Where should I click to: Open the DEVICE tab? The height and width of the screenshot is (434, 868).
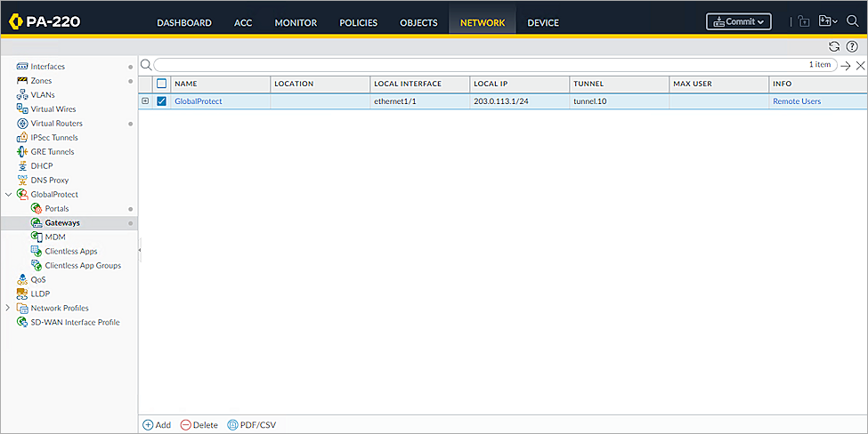(x=543, y=22)
